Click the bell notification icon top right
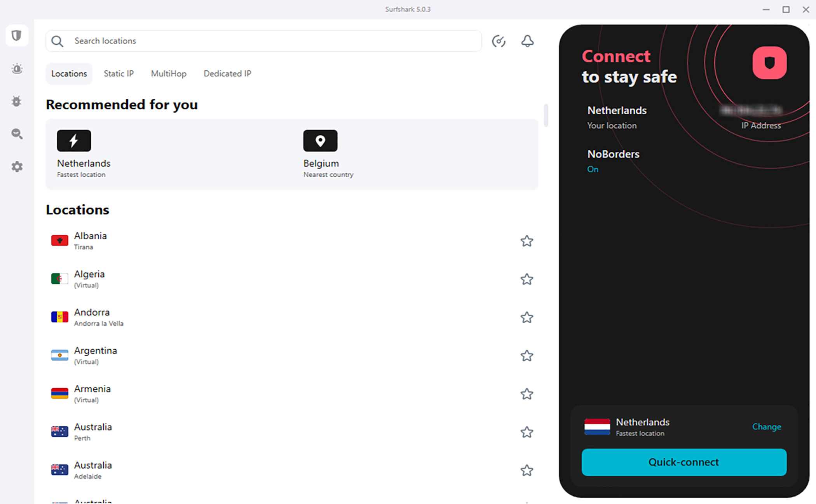816x504 pixels. (527, 41)
